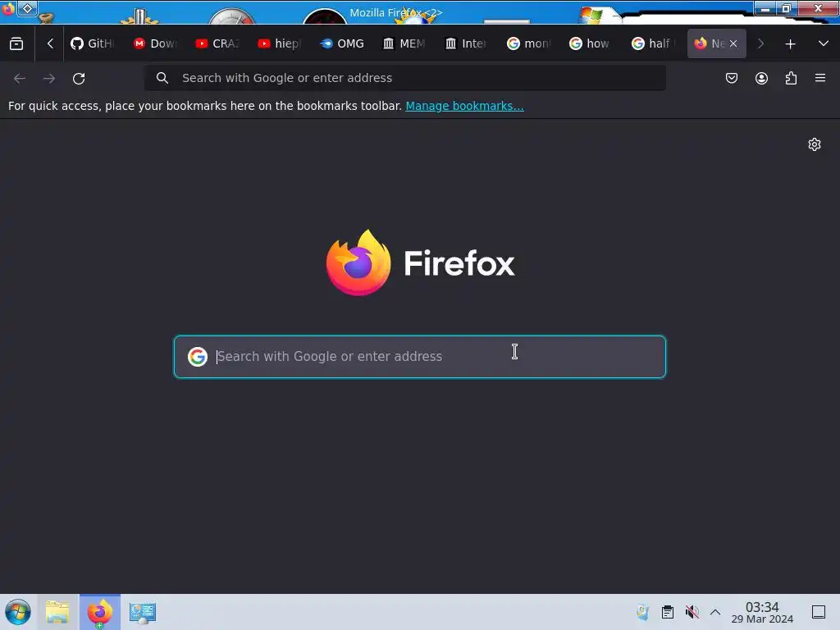Expand the list all tabs dropdown
The width and height of the screenshot is (840, 630).
click(x=824, y=44)
